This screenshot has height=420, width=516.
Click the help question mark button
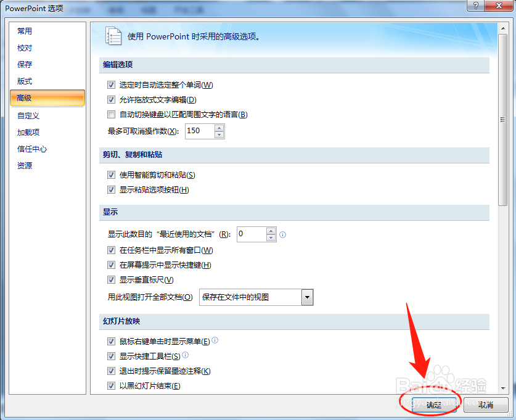point(475,6)
